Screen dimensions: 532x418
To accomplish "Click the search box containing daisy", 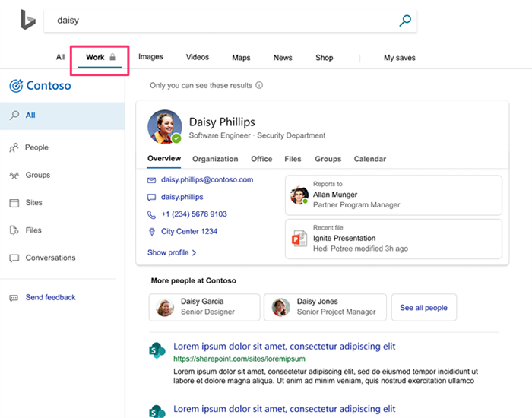I will click(x=230, y=21).
